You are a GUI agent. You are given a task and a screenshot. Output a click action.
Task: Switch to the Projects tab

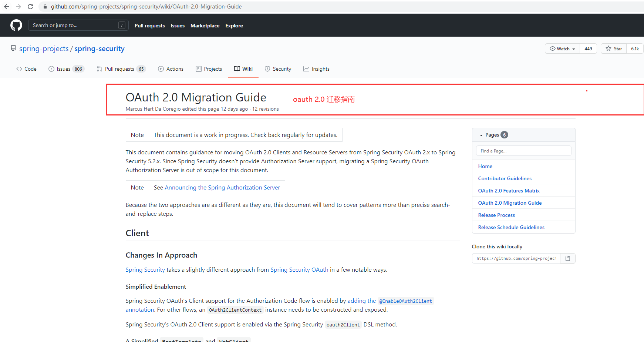click(209, 69)
